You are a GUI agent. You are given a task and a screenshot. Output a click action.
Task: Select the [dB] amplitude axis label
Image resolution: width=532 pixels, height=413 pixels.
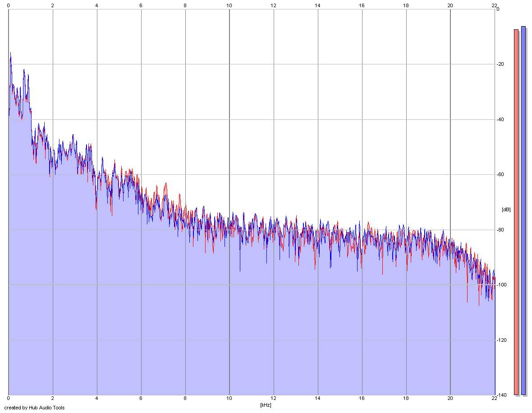point(506,209)
